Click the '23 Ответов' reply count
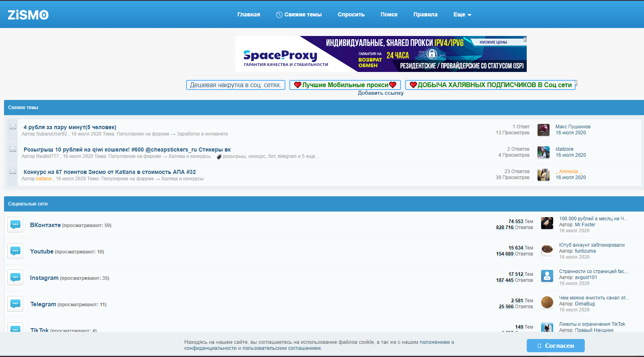The height and width of the screenshot is (357, 644). tap(517, 172)
